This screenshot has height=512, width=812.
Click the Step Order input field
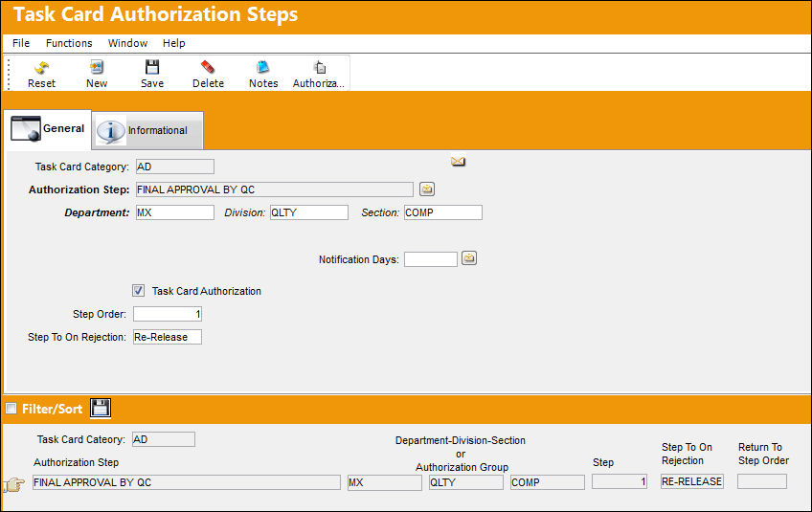click(x=168, y=314)
